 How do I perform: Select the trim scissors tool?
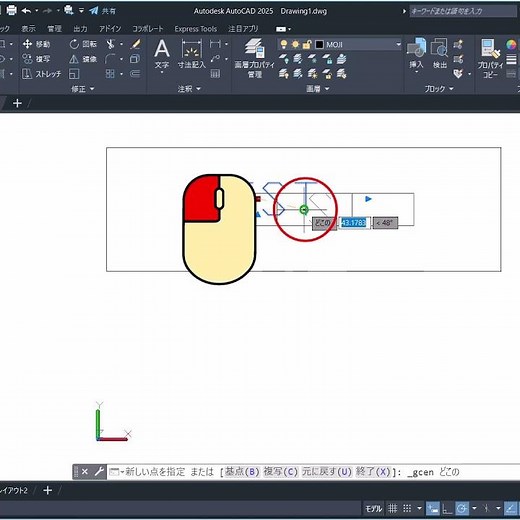110,44
